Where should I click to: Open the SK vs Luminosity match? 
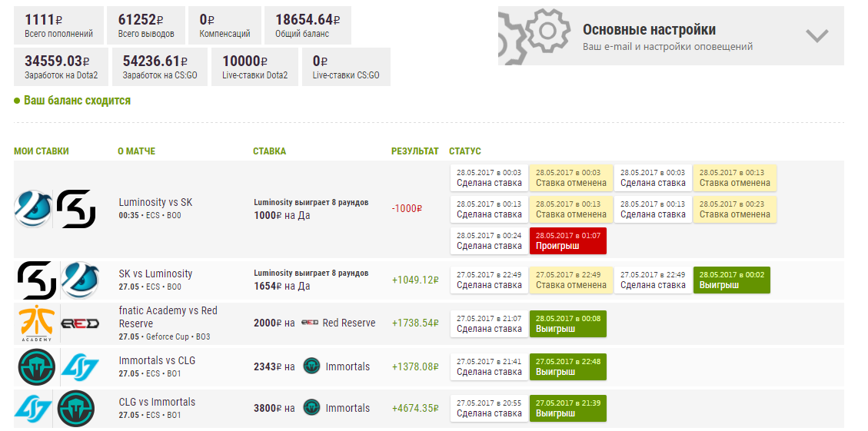[x=155, y=274]
